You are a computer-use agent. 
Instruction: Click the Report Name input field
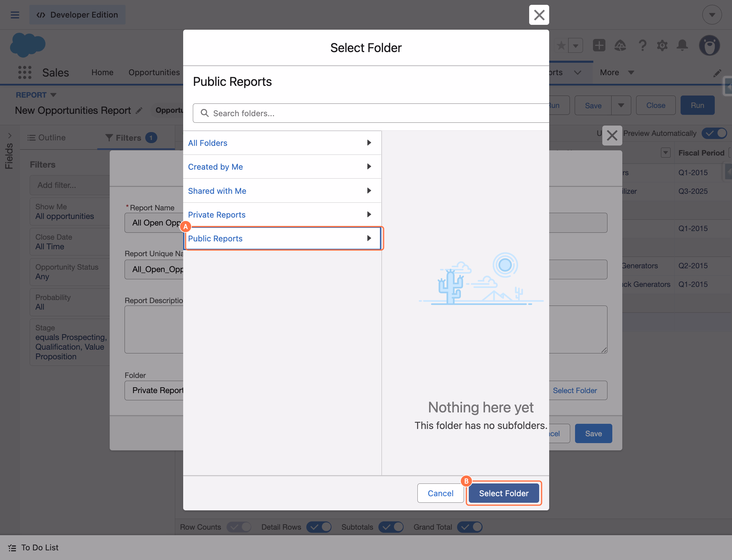(154, 223)
